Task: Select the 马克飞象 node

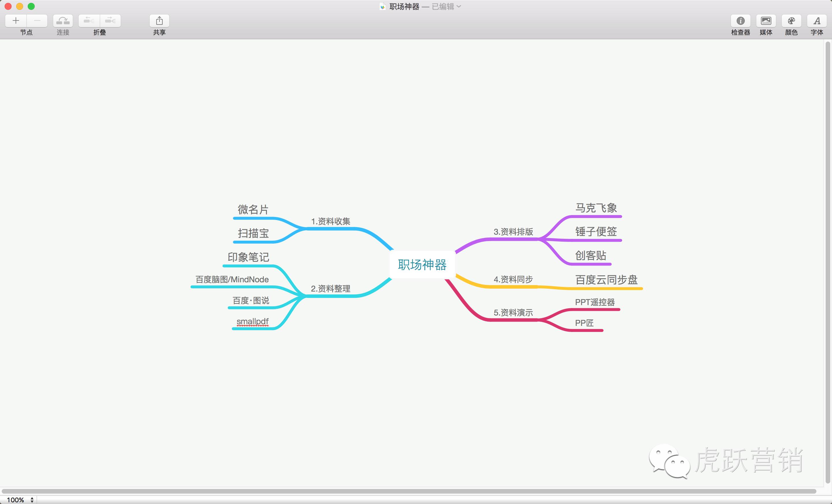Action: 596,208
